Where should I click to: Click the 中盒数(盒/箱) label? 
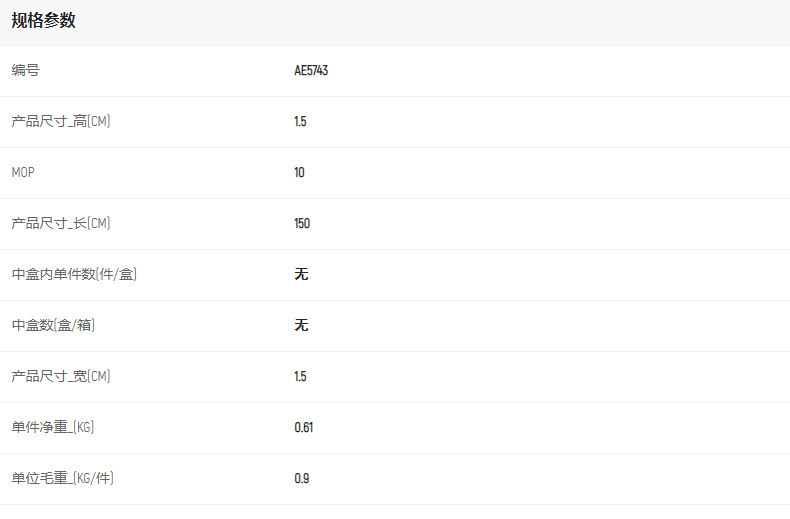[x=54, y=326]
